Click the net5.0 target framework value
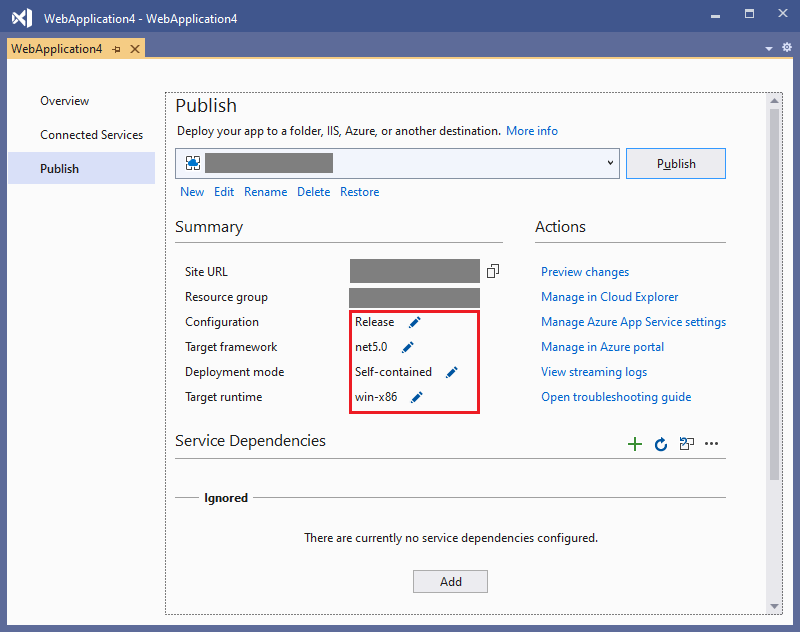Image resolution: width=800 pixels, height=632 pixels. point(371,347)
